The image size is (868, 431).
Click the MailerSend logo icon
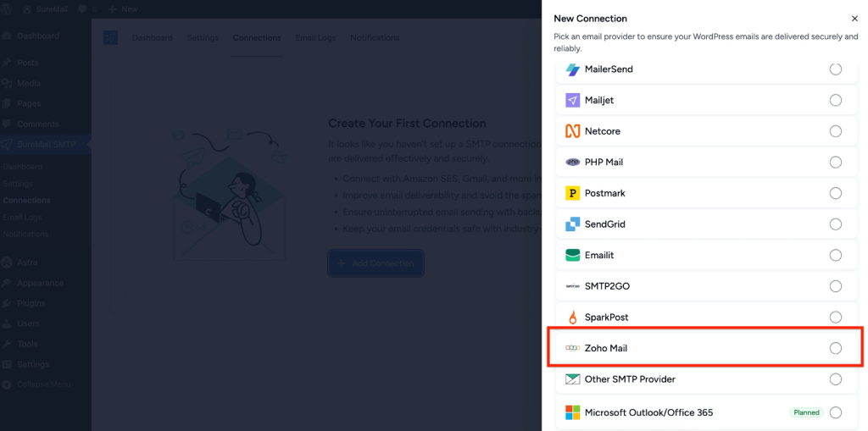click(572, 69)
